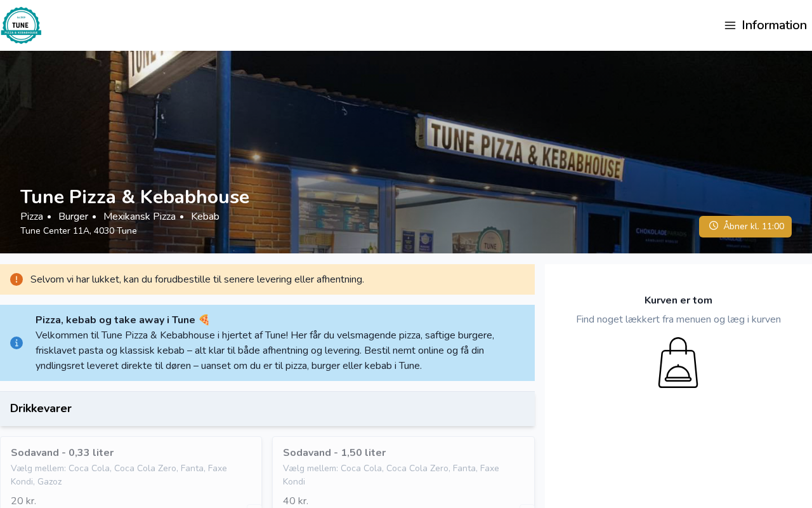Screen dimensions: 812x508
Task: Click the Tune Pizza & Kebabhouse logo
Action: click(22, 25)
